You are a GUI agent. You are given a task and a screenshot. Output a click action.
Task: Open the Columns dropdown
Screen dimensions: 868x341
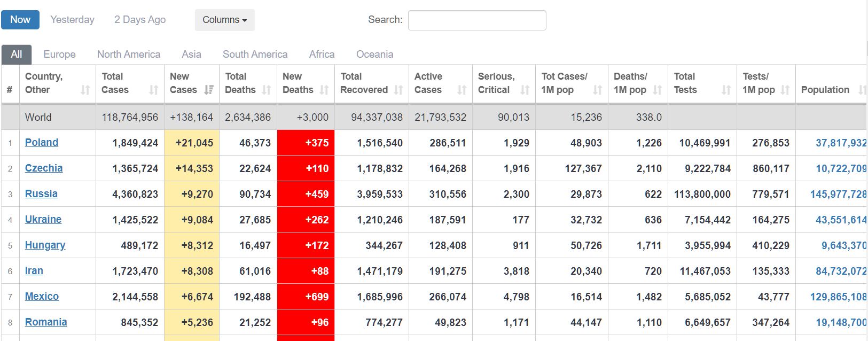click(224, 20)
